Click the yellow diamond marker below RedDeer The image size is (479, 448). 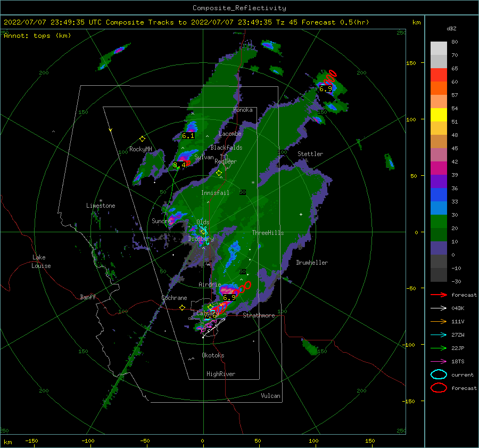point(219,173)
